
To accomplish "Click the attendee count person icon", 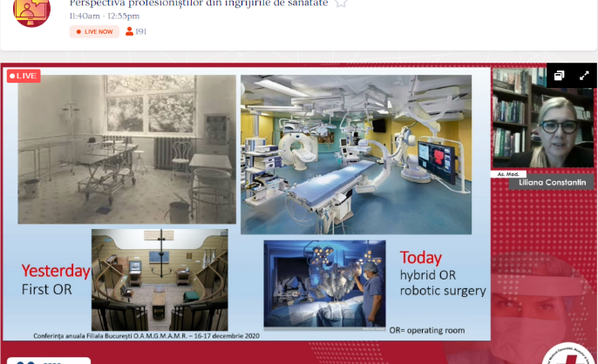I will (x=130, y=31).
